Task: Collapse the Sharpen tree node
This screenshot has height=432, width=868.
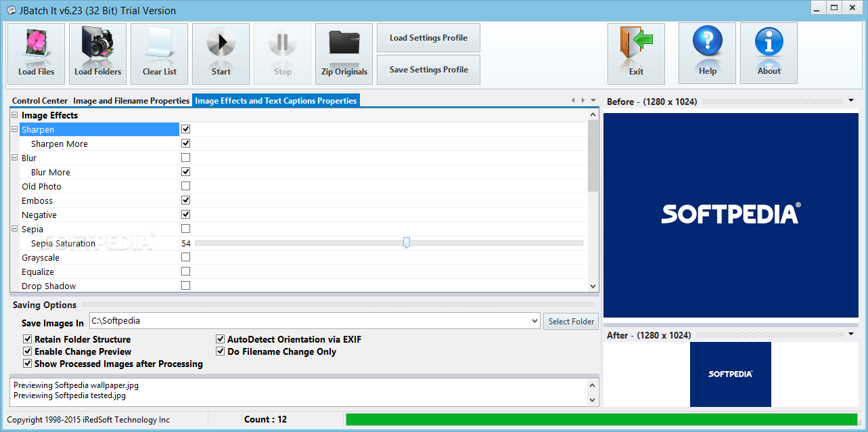Action: tap(15, 129)
